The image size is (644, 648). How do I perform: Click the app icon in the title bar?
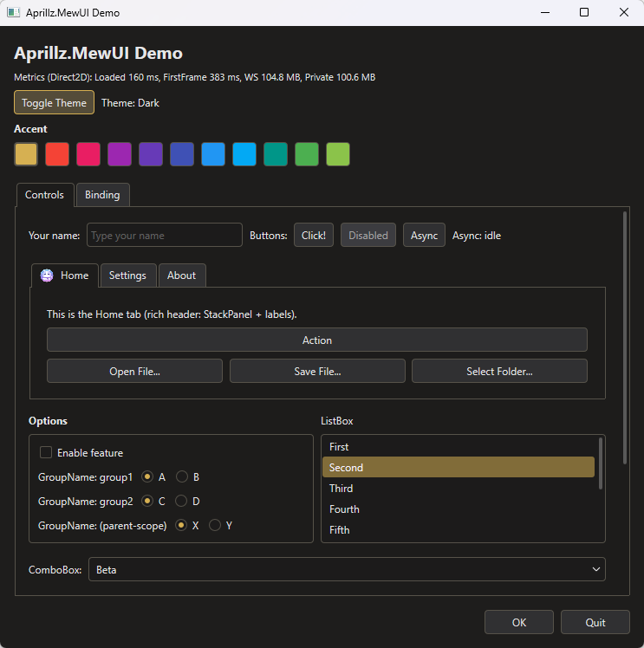(13, 12)
